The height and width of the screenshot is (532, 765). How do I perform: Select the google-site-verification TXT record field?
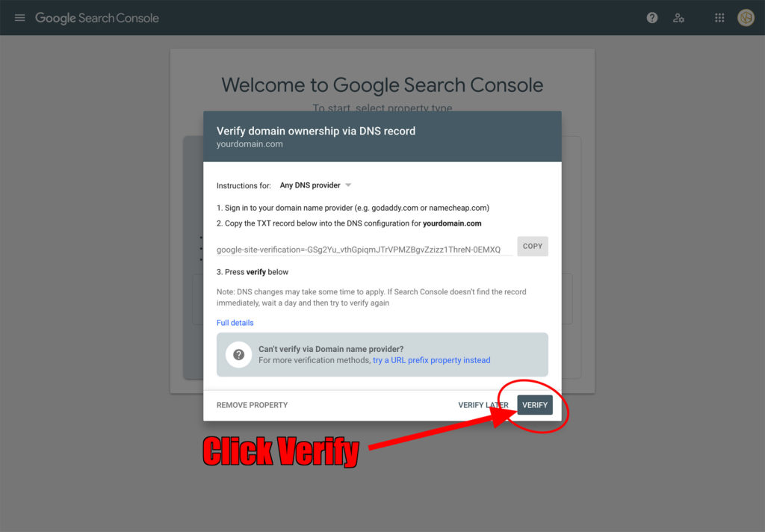coord(365,250)
